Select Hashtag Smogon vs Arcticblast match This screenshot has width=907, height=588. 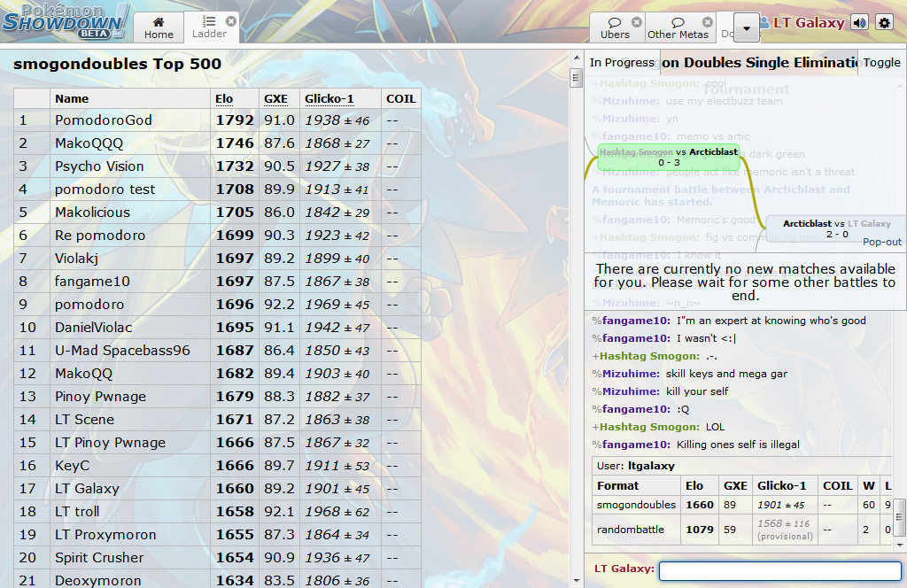tap(669, 157)
